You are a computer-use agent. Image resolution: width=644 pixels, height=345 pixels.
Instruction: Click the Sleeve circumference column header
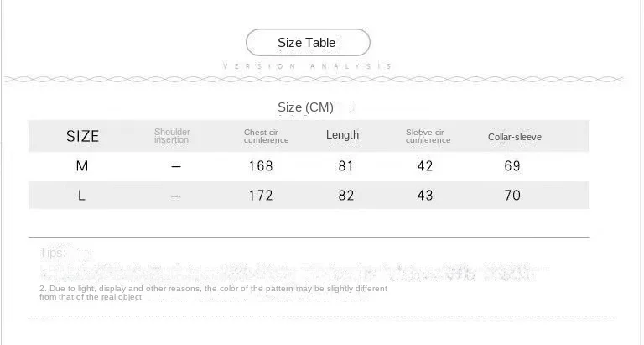tap(428, 136)
